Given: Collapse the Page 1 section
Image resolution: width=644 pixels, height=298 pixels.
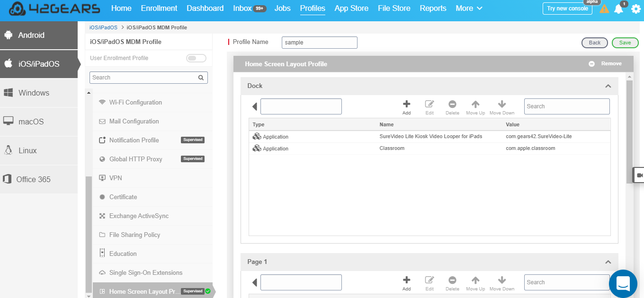Looking at the screenshot, I should point(608,262).
